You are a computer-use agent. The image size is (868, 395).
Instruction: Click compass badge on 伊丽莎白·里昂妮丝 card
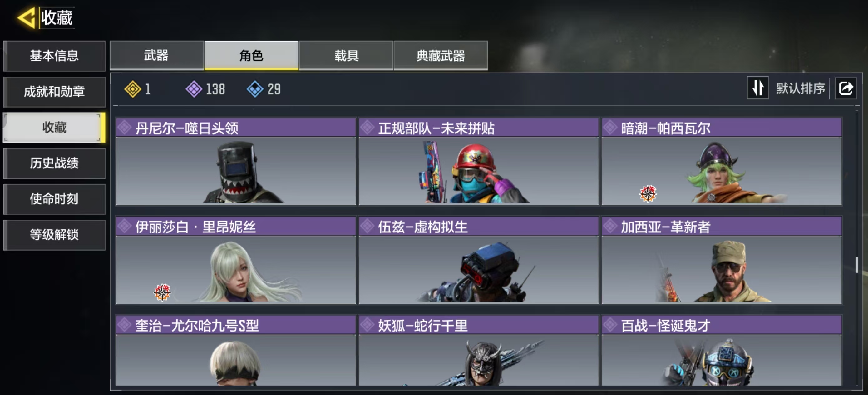click(x=162, y=292)
